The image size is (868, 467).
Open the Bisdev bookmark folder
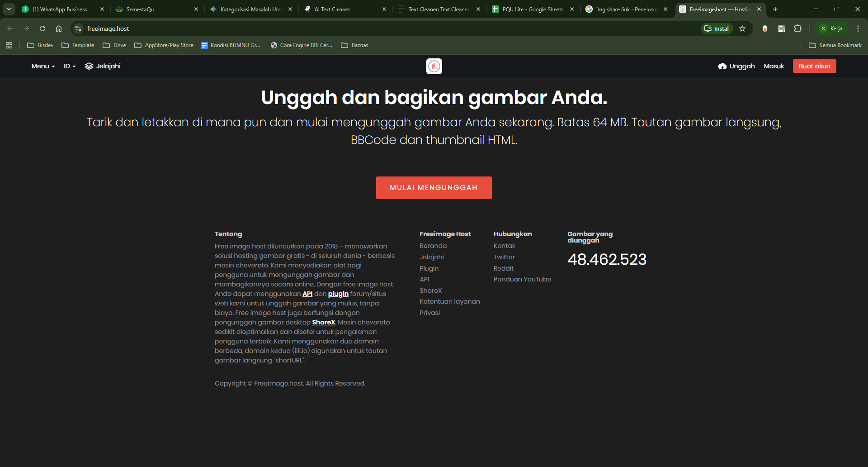pyautogui.click(x=40, y=45)
